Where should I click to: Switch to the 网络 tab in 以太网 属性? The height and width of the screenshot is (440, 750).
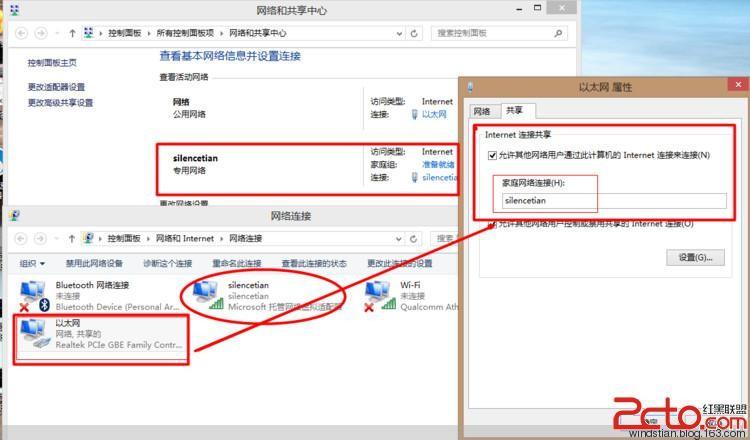tap(482, 111)
